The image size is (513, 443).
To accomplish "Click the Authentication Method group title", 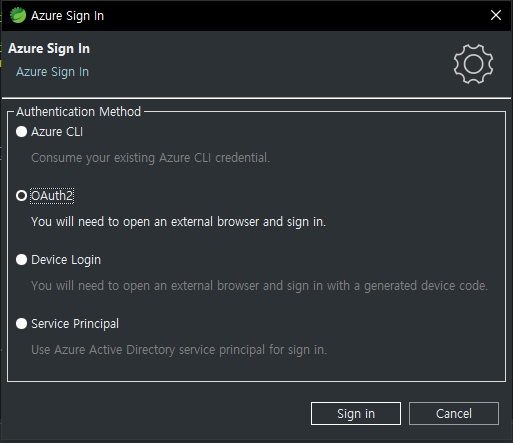I will tap(79, 112).
